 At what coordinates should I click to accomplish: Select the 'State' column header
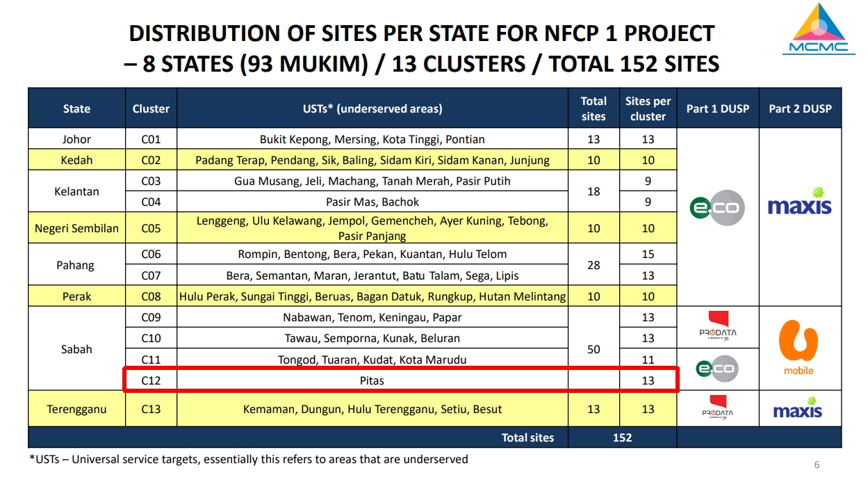click(x=76, y=108)
